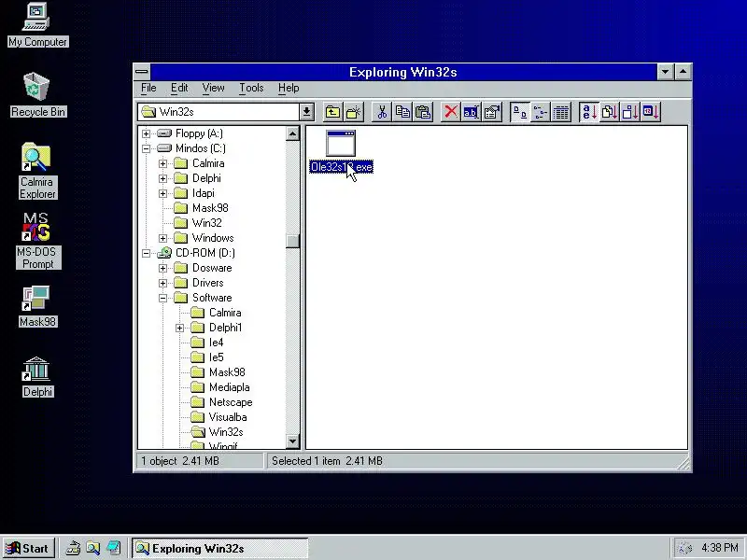The height and width of the screenshot is (560, 747).
Task: Select the Win32s folder in tree
Action: pyautogui.click(x=218, y=432)
